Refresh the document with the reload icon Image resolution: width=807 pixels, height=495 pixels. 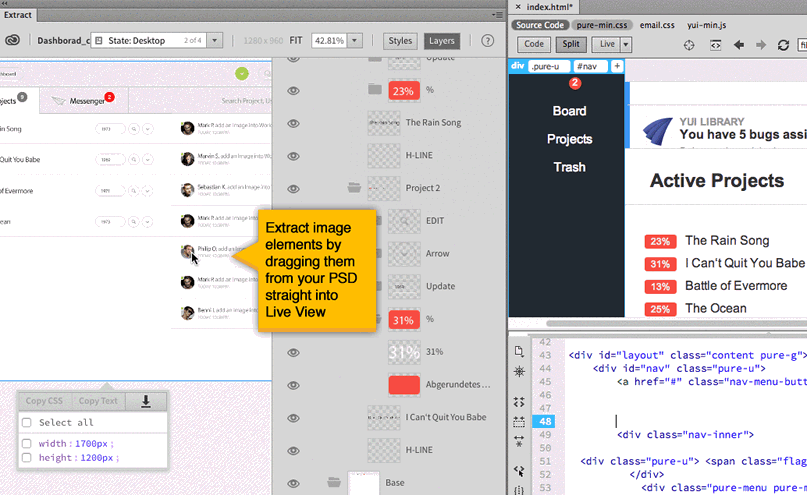coord(783,45)
